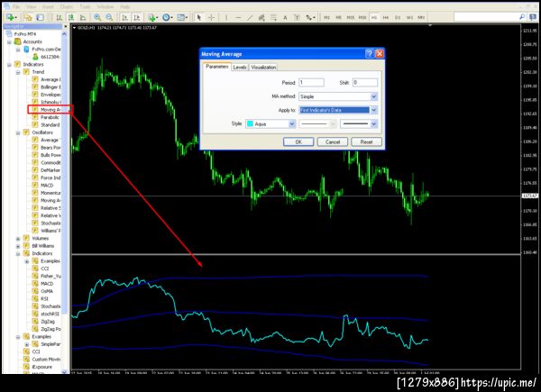Expand the Volumes folder
The width and height of the screenshot is (541, 392).
(18, 239)
